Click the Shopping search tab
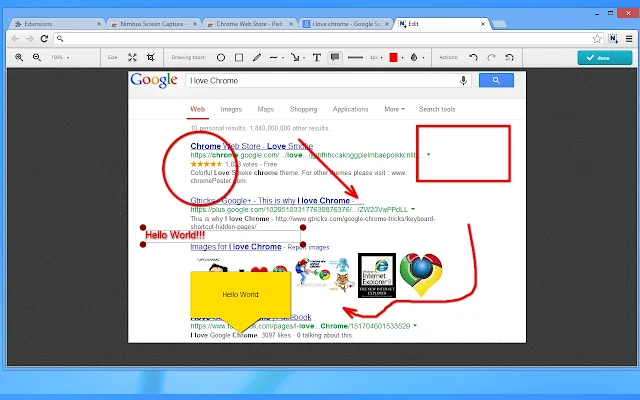640x400 pixels. coord(303,109)
